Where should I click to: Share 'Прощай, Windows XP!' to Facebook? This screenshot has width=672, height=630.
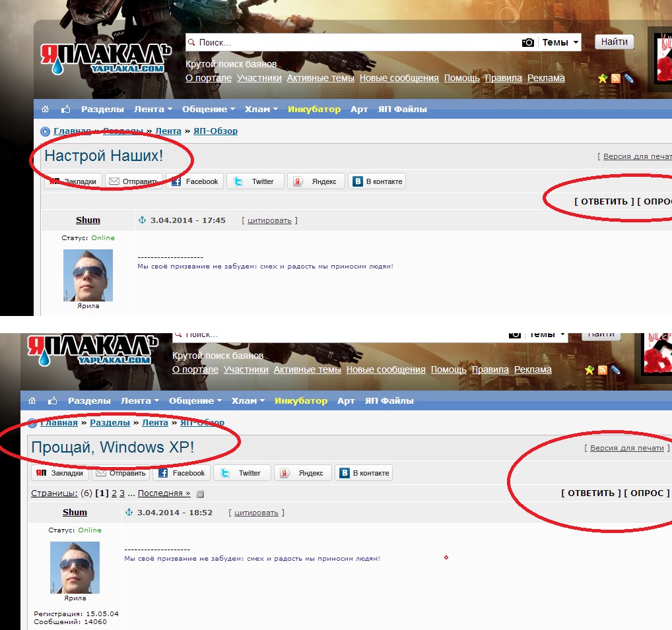(182, 473)
